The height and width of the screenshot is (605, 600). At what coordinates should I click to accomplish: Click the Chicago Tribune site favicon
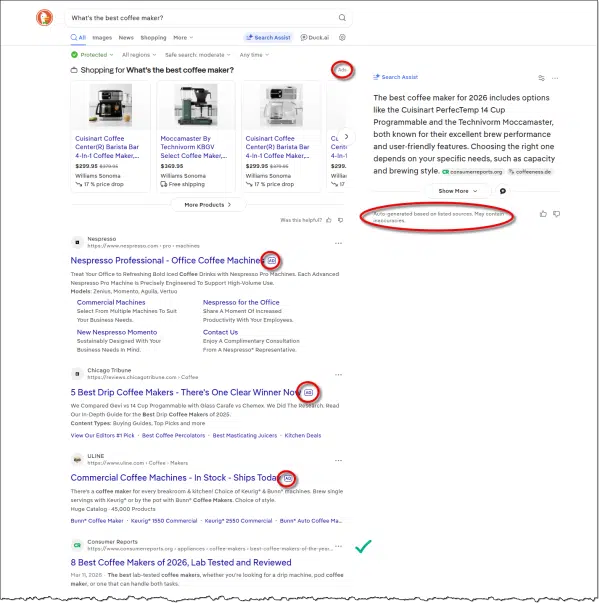tap(77, 374)
